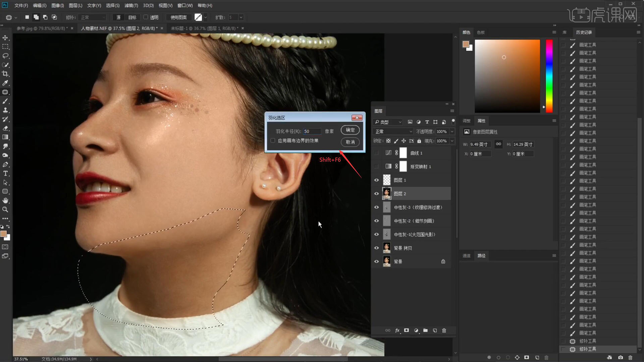Select the Zoom magnifier tool
This screenshot has height=362, width=644.
(5, 209)
